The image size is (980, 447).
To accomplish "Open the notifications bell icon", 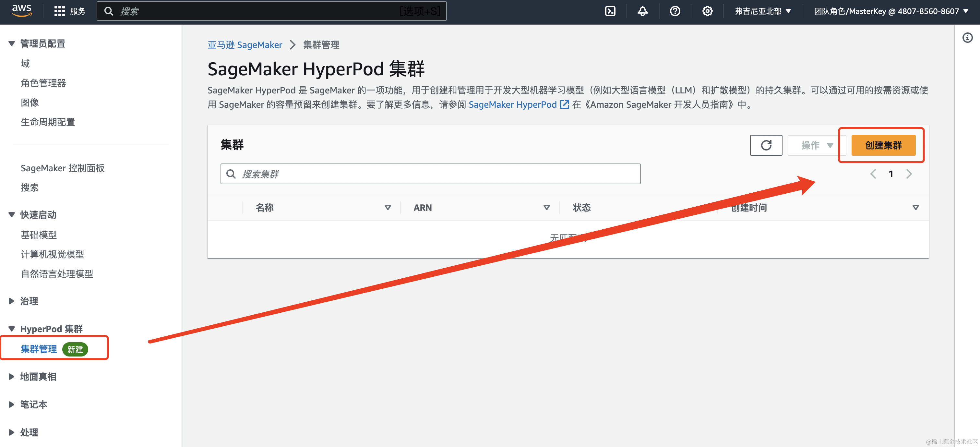I will [x=642, y=11].
